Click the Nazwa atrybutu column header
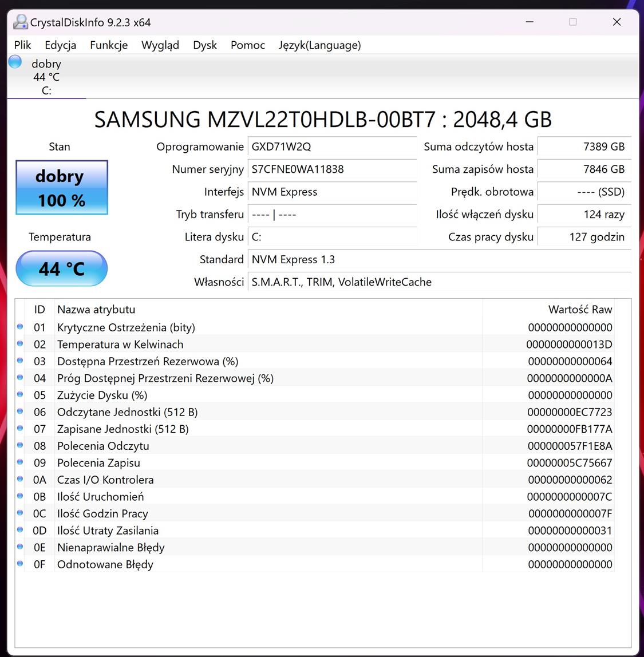The width and height of the screenshot is (644, 657). click(96, 310)
